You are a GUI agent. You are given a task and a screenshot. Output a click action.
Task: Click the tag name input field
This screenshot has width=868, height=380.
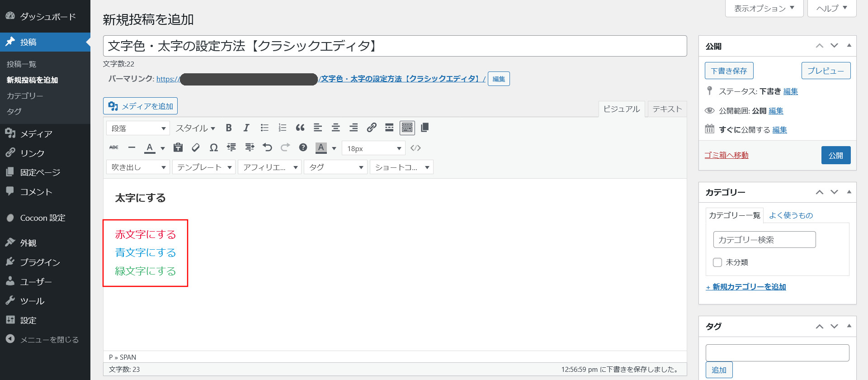click(x=777, y=353)
